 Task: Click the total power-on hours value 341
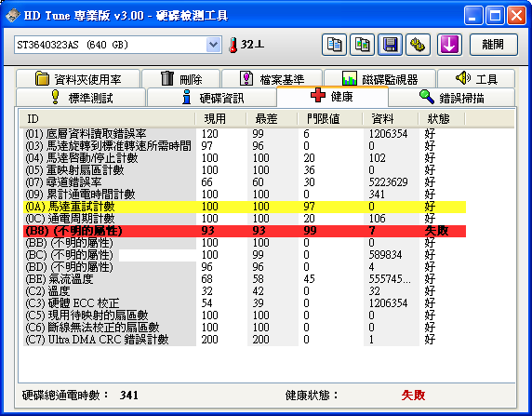point(129,395)
